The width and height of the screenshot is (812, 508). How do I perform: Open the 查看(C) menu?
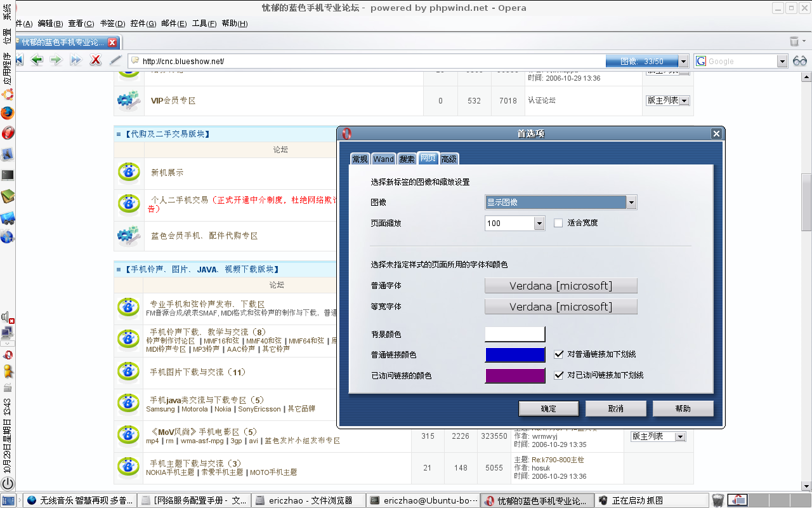[81, 23]
